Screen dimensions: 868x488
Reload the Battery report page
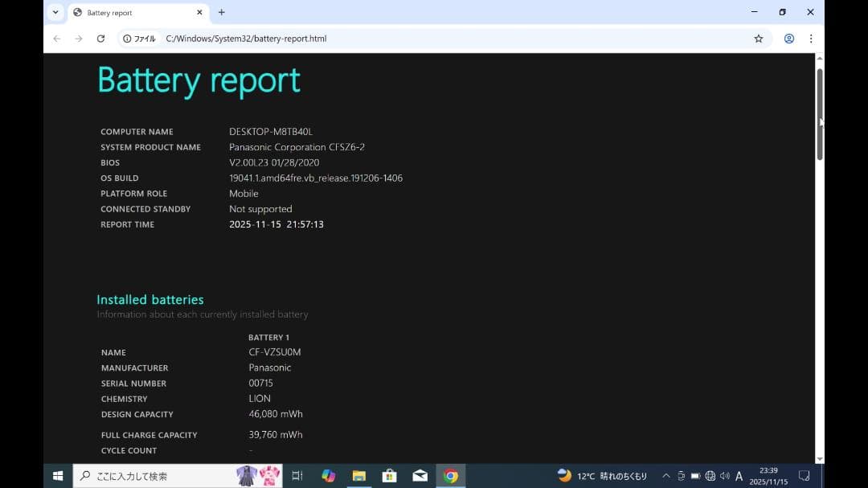click(x=100, y=39)
